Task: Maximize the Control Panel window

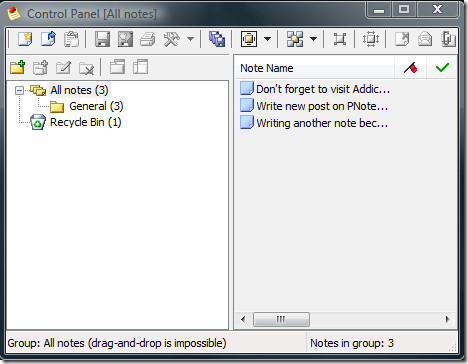Action: [404, 9]
